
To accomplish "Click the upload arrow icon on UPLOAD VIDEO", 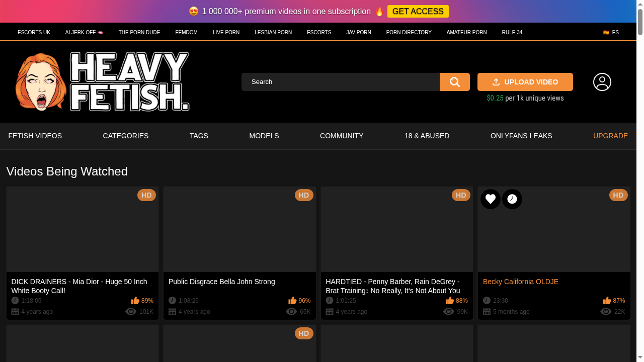I will [496, 81].
